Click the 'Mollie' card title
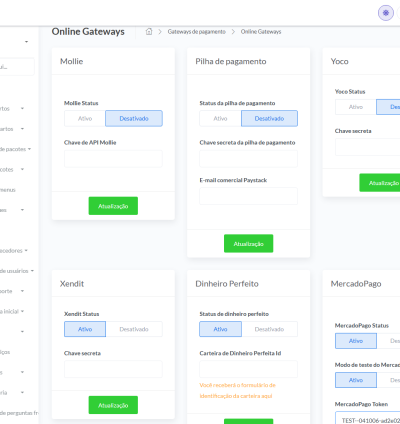This screenshot has width=400, height=424. (71, 61)
